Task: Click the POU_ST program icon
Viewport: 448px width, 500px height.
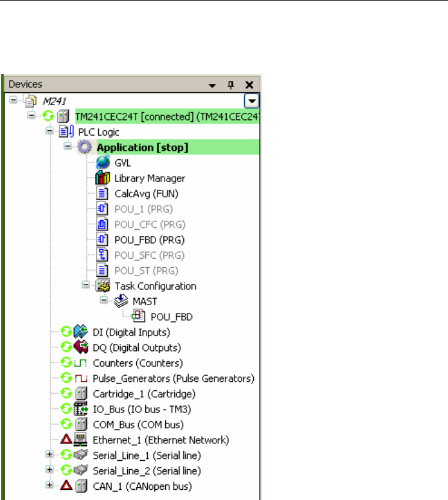Action: pyautogui.click(x=102, y=270)
